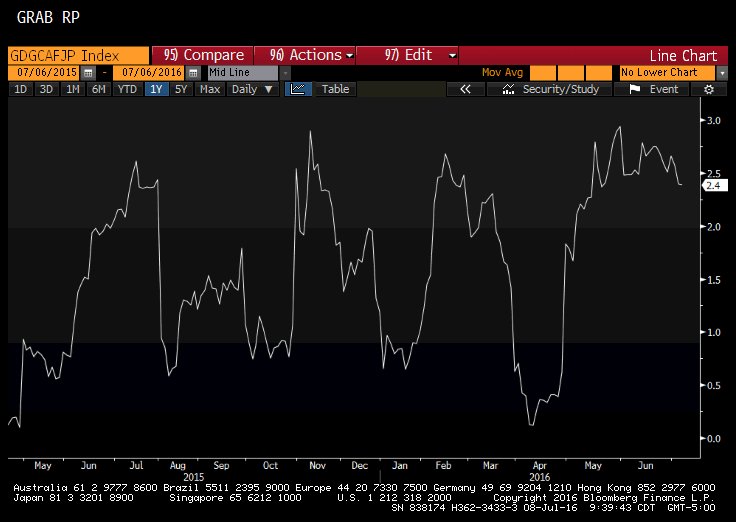Image resolution: width=736 pixels, height=522 pixels.
Task: Click 3.0 y-axis label
Action: (x=713, y=121)
